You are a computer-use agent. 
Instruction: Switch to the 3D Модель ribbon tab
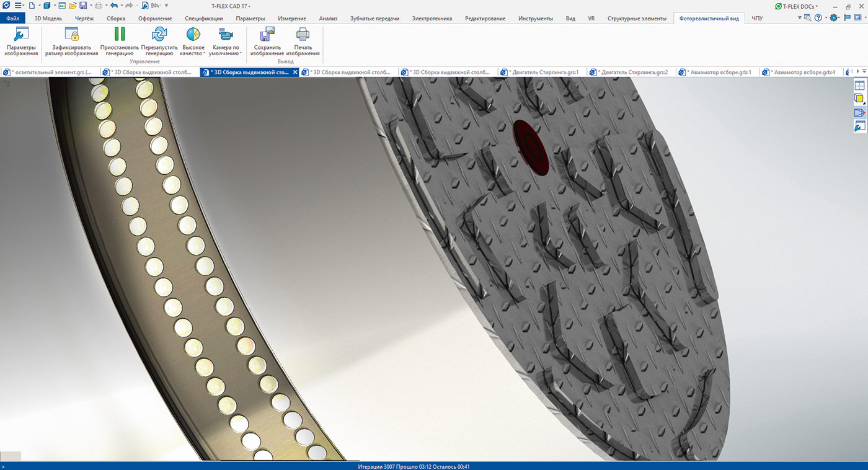pyautogui.click(x=48, y=19)
